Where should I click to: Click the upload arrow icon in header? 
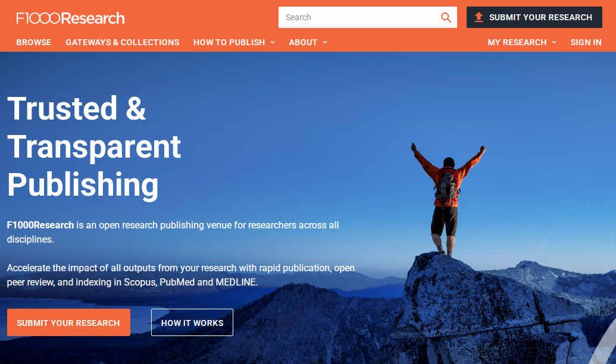click(479, 17)
